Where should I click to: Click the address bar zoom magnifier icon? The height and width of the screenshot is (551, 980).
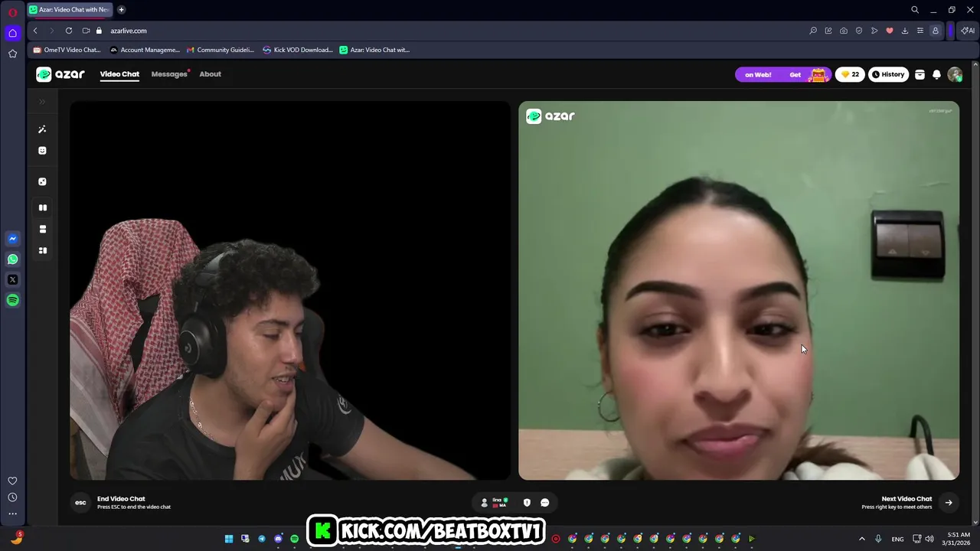point(813,31)
